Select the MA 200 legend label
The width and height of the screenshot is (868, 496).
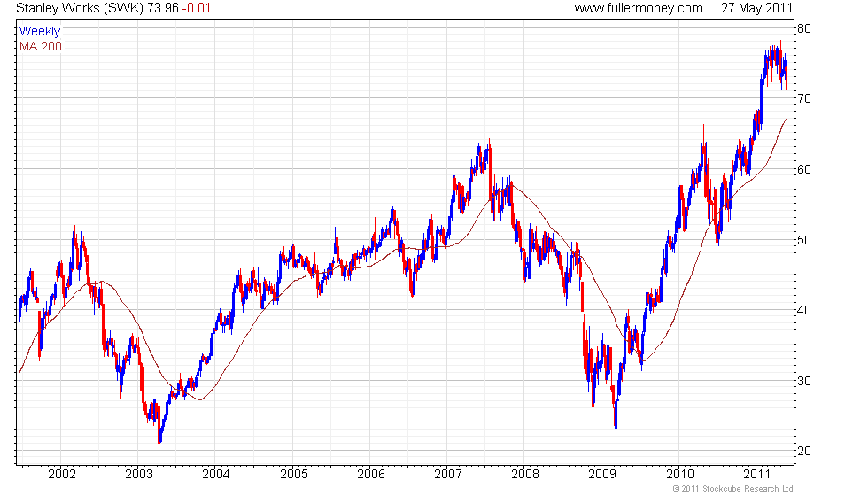[41, 46]
